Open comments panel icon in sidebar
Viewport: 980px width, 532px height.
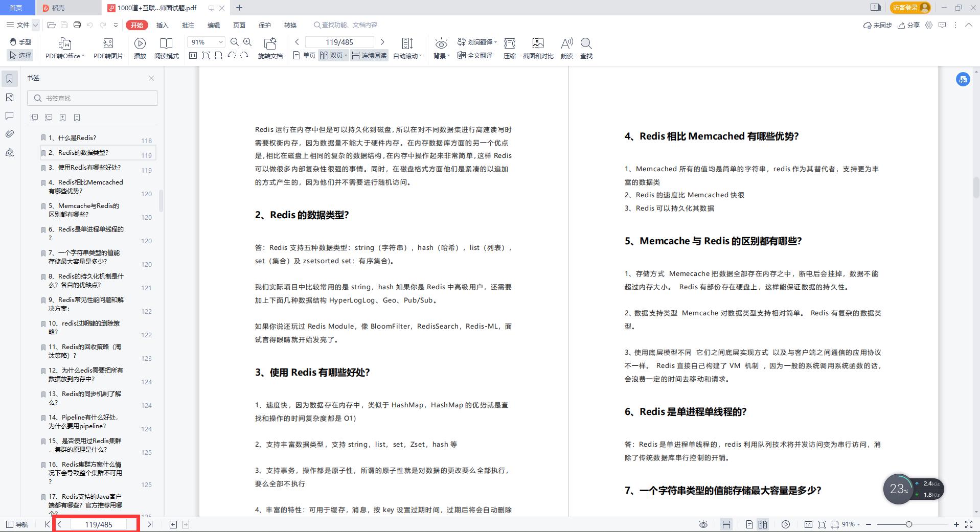[x=9, y=116]
